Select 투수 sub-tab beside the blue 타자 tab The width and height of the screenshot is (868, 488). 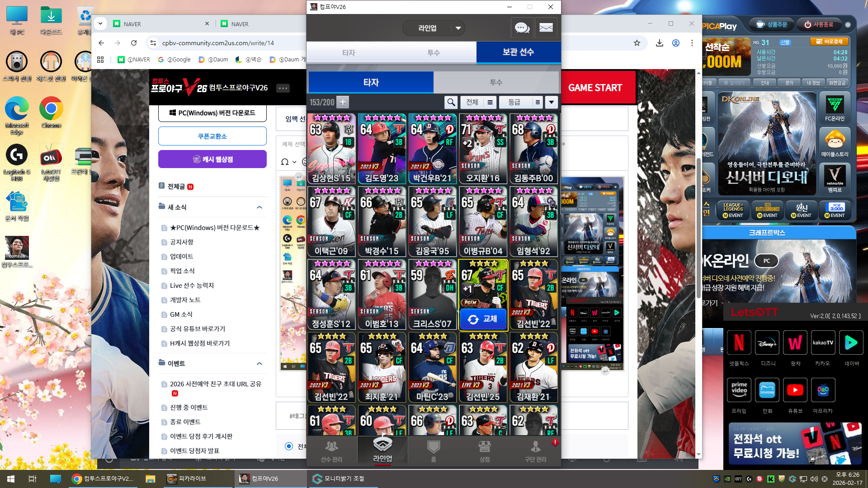pos(496,82)
